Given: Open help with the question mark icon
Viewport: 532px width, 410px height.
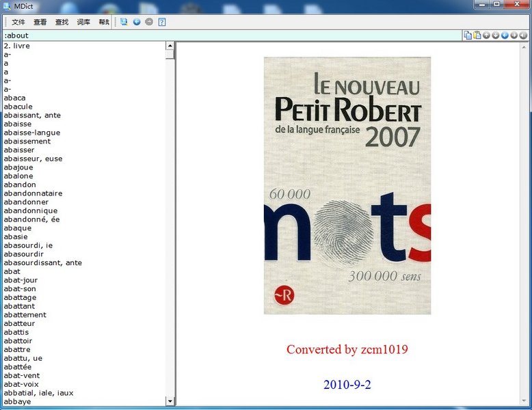Looking at the screenshot, I should pyautogui.click(x=162, y=22).
